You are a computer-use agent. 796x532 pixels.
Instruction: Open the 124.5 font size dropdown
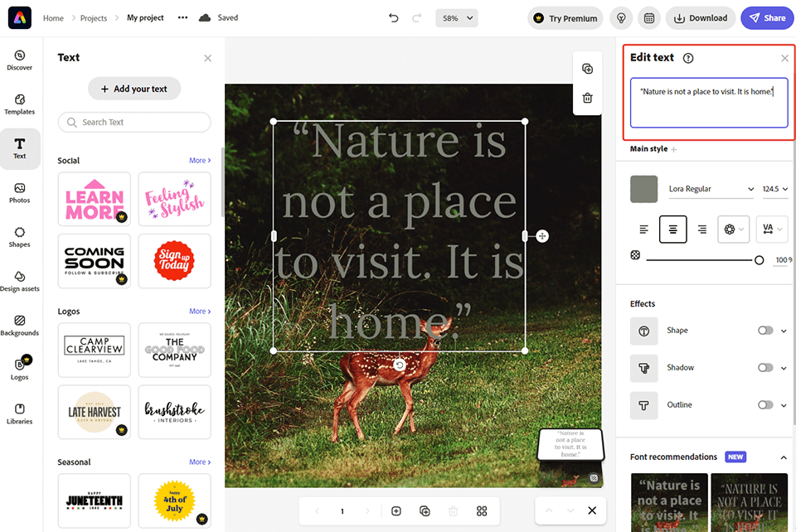pyautogui.click(x=774, y=189)
